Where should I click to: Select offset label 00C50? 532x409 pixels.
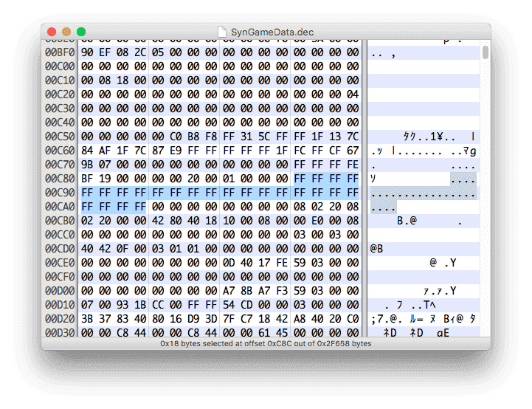tap(60, 137)
